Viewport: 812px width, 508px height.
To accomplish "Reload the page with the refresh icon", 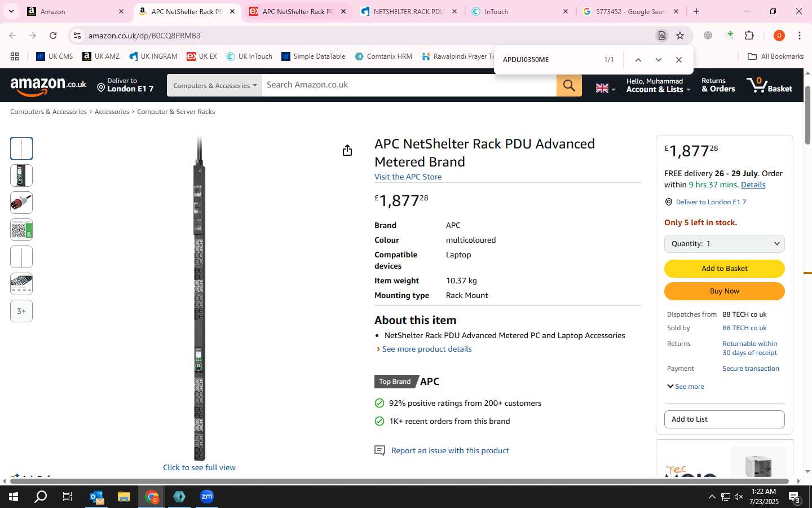I will coord(53,36).
